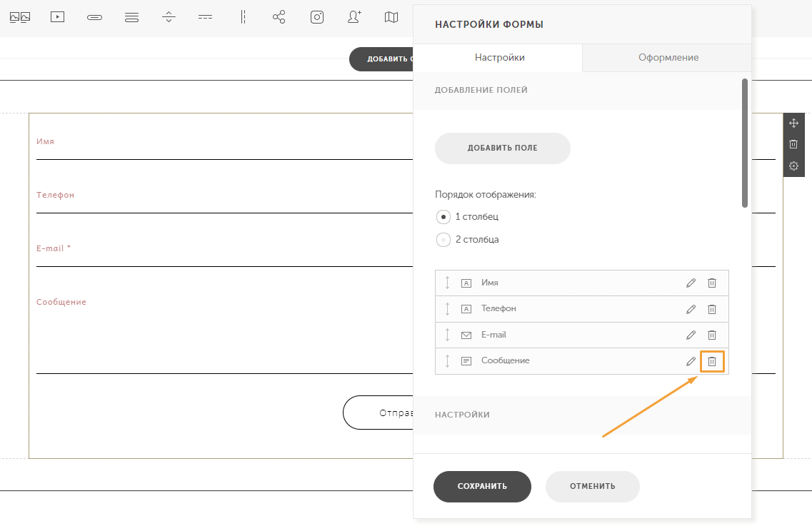The width and height of the screenshot is (812, 526).
Task: Click the move handle on form block
Action: point(793,123)
